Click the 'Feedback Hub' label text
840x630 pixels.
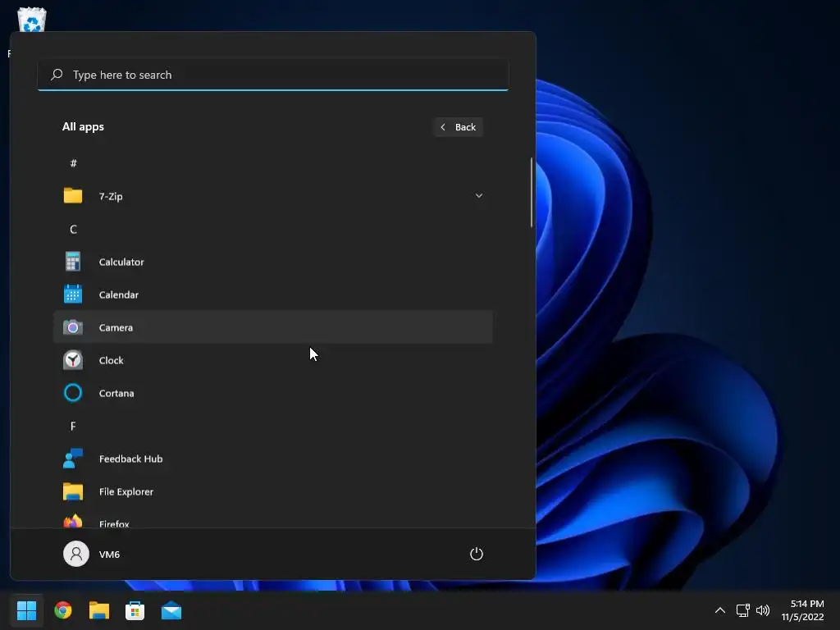click(x=130, y=459)
